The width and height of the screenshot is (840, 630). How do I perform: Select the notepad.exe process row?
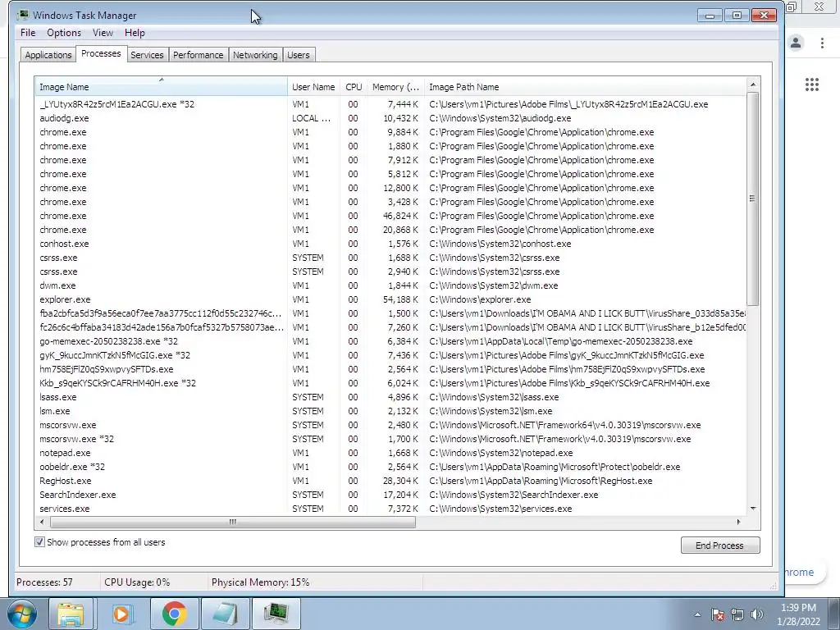click(x=390, y=453)
